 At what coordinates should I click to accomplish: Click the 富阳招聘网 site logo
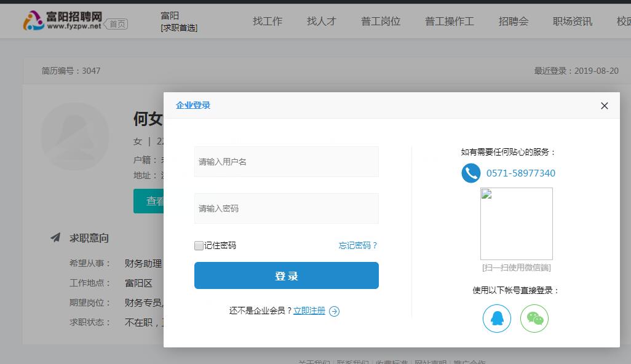[62, 21]
